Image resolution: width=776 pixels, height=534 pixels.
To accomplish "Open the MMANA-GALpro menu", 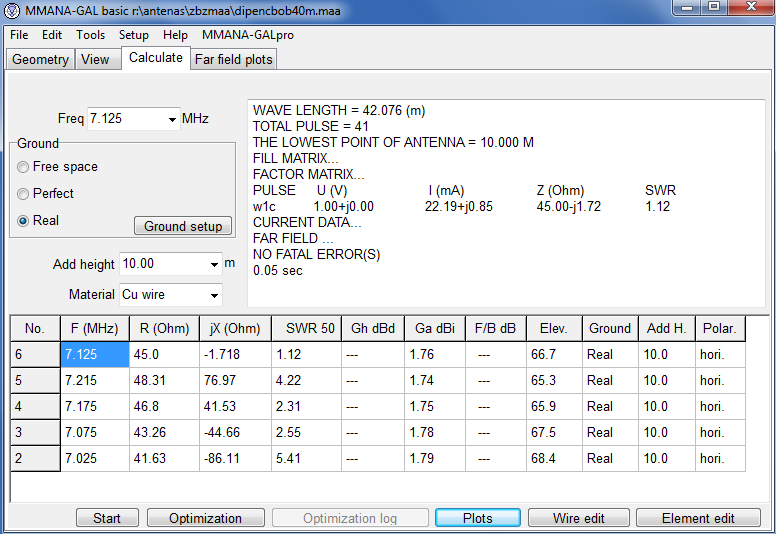I will click(248, 35).
